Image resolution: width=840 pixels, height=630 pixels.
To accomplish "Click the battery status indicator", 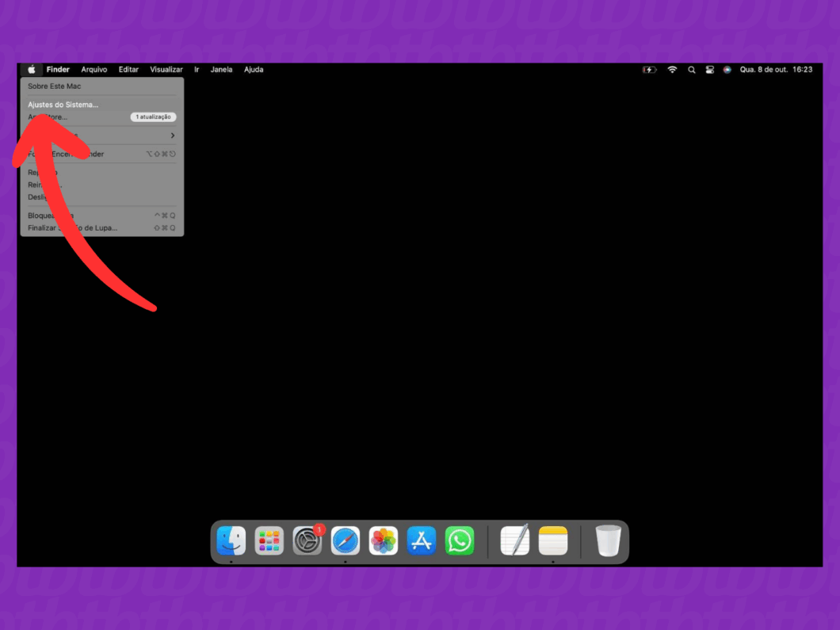I will pyautogui.click(x=649, y=70).
